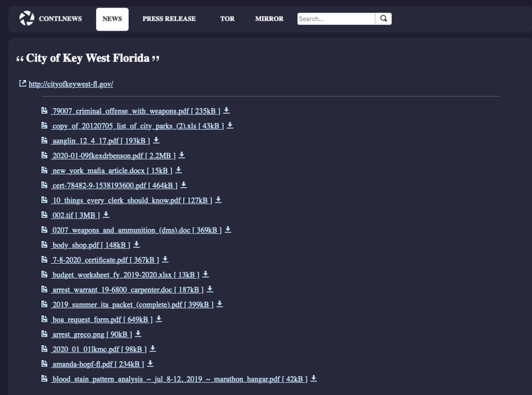Click file icon beside aanglin_12_4_17.pdf
This screenshot has height=395, width=532.
pos(44,140)
